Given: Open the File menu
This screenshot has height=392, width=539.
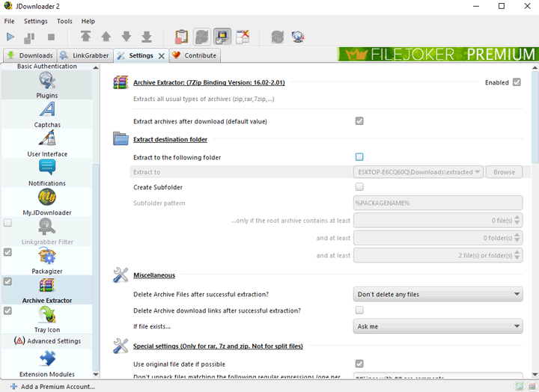Looking at the screenshot, I should coord(9,21).
